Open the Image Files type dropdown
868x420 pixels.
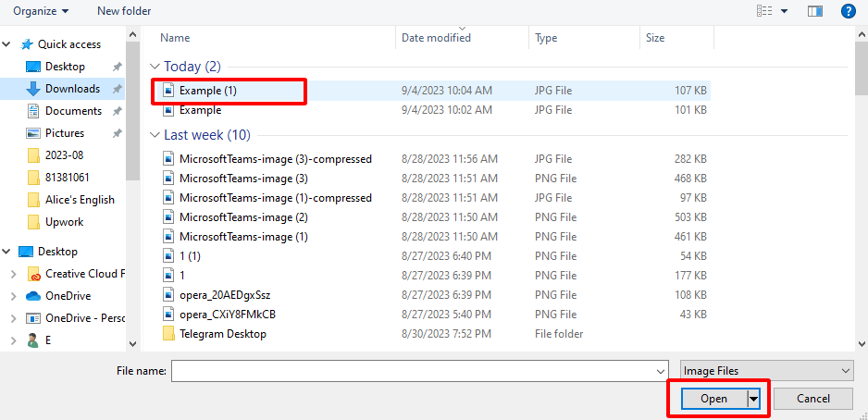coord(766,370)
